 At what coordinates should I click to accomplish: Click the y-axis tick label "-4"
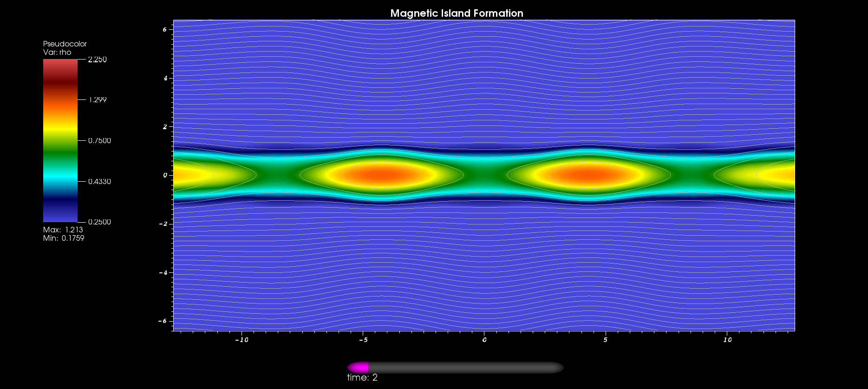coord(163,272)
